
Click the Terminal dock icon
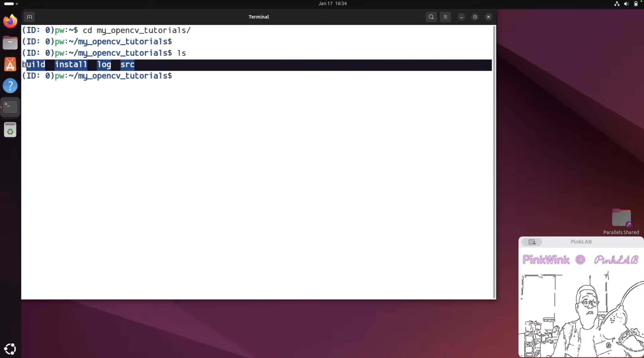pos(10,107)
